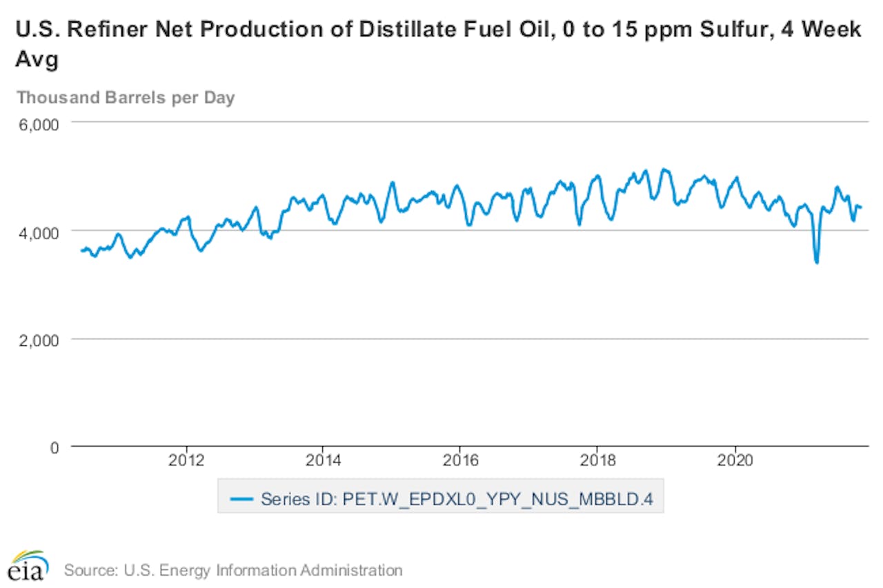This screenshot has width=883, height=588.
Task: Select the blue line marker in the legend
Action: pos(243,498)
